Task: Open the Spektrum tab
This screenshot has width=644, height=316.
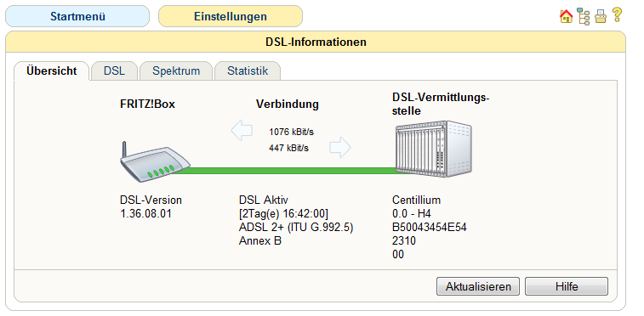Action: (x=176, y=71)
